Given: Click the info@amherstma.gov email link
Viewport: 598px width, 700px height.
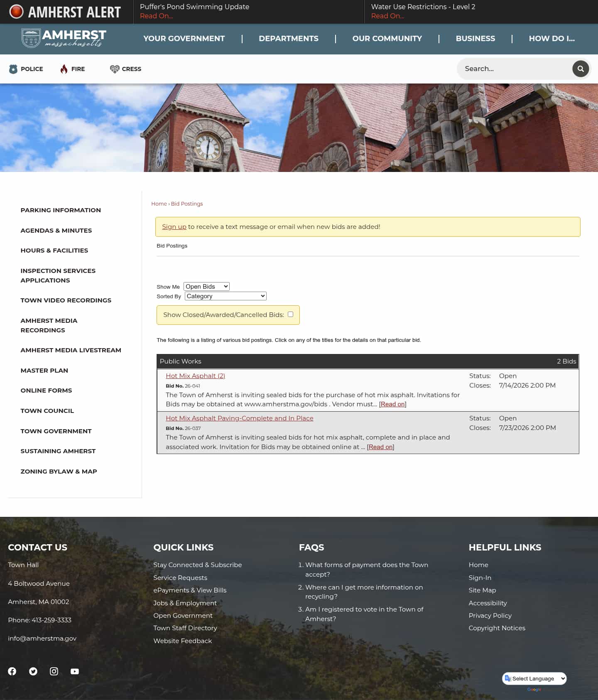Looking at the screenshot, I should pos(42,639).
